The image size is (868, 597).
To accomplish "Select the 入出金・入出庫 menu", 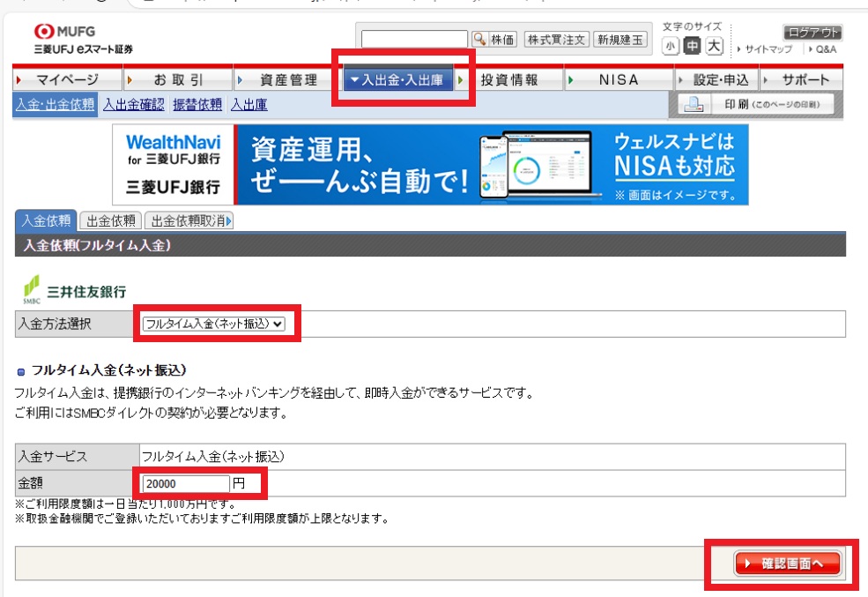I will tap(399, 79).
